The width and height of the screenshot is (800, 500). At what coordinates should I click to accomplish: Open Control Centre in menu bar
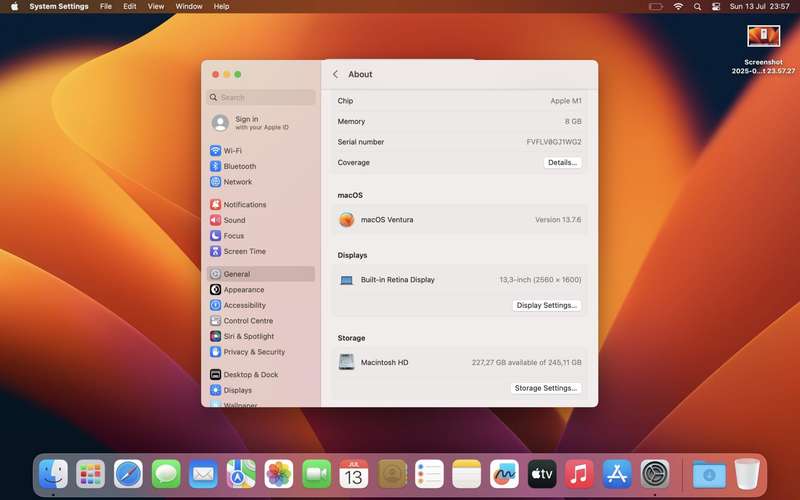(x=716, y=6)
